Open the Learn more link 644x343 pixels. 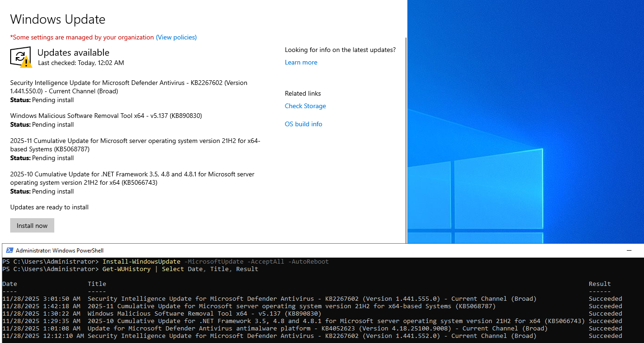click(x=301, y=62)
